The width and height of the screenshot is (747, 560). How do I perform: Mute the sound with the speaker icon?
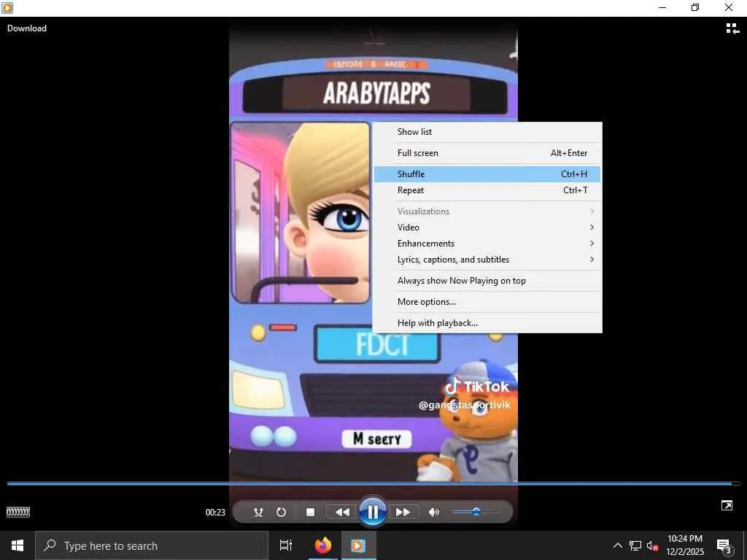click(433, 513)
